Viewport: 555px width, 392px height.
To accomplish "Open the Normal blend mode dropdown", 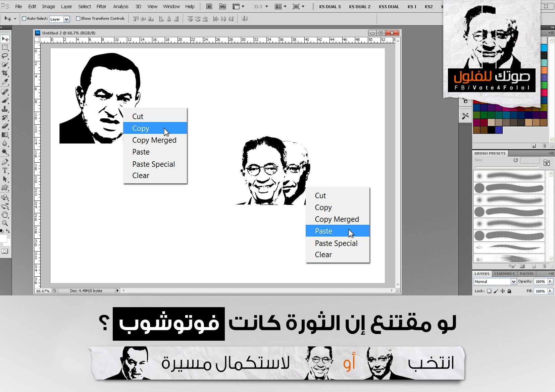I will (x=495, y=282).
